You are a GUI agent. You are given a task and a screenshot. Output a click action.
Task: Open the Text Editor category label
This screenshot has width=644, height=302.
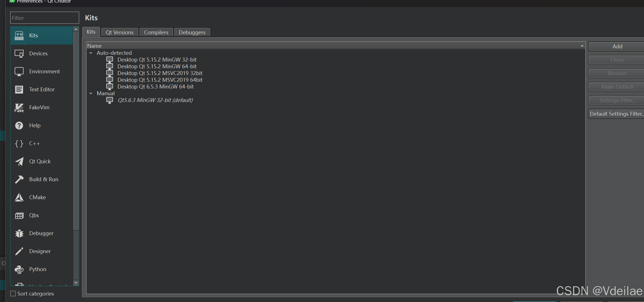pos(42,89)
